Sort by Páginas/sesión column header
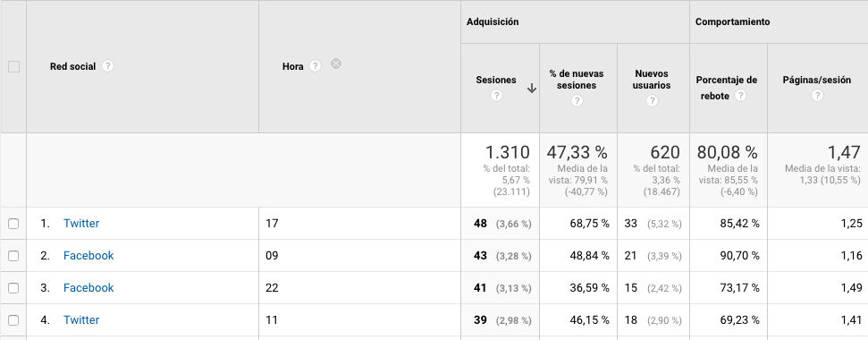Viewport: 868px width, 340px height. (x=816, y=80)
